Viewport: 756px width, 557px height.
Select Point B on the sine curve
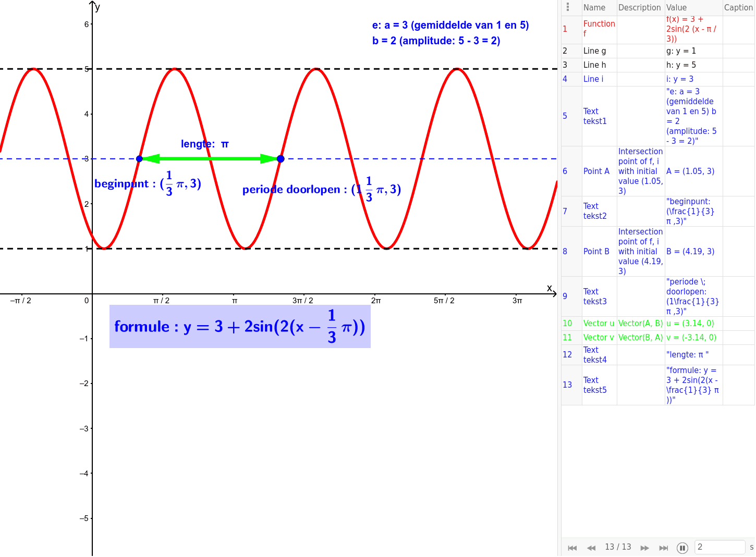pos(281,158)
